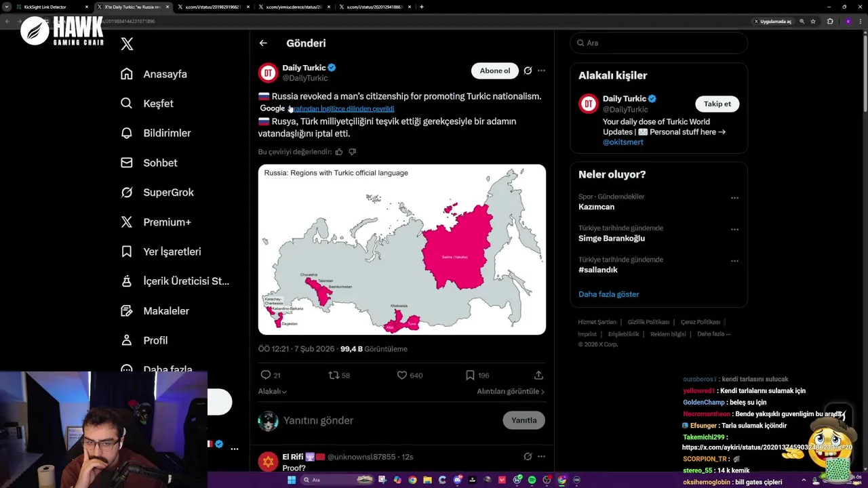Open the Grok icon on El Rifi's reply
The width and height of the screenshot is (868, 488).
click(x=528, y=457)
